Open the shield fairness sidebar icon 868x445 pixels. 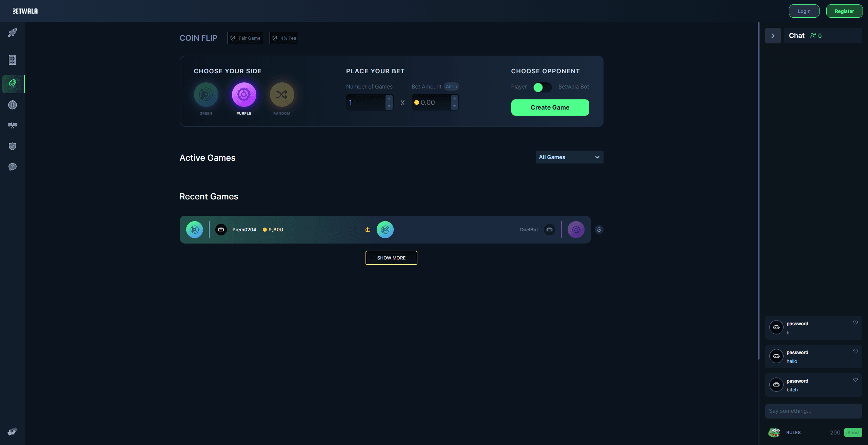pyautogui.click(x=13, y=146)
